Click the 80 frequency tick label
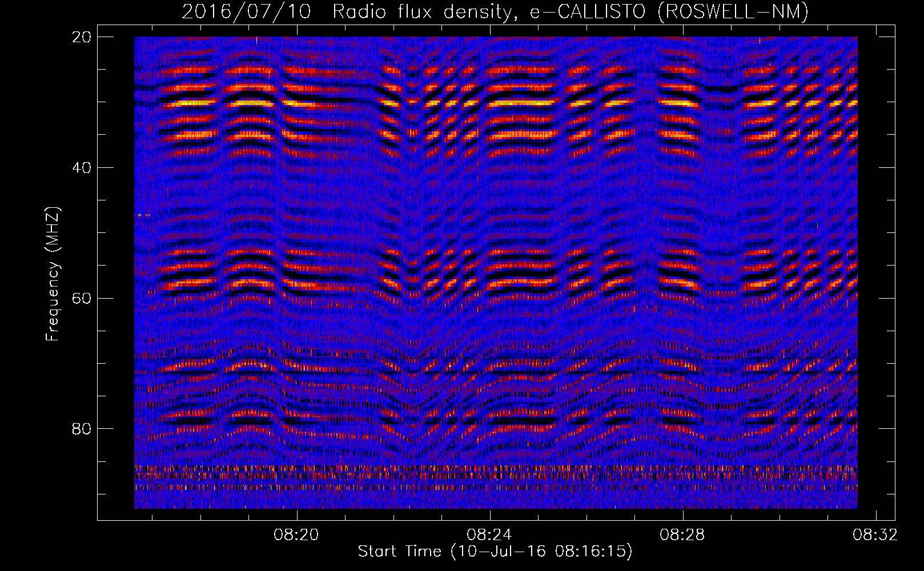924x571 pixels. point(82,429)
